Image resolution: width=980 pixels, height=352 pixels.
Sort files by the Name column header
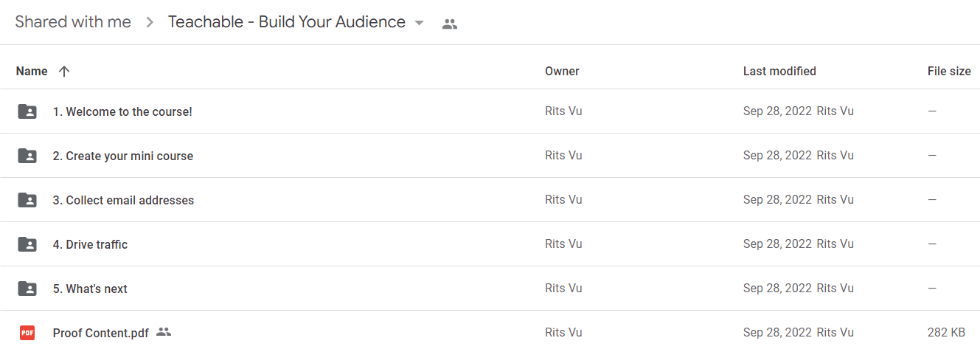click(x=32, y=72)
